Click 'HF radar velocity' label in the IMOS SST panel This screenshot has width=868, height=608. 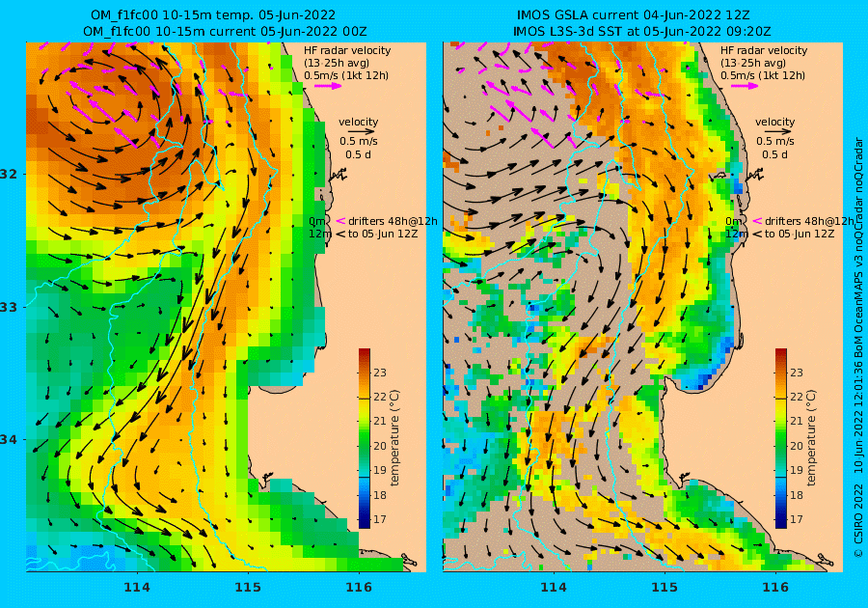[x=764, y=50]
